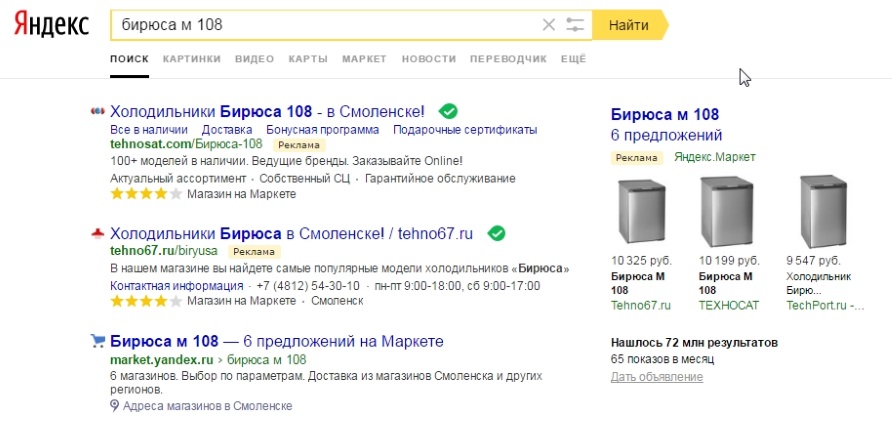Screen dimensions: 892x423
Task: Click the map pin icon near Адреса магазинов
Action: 114,406
